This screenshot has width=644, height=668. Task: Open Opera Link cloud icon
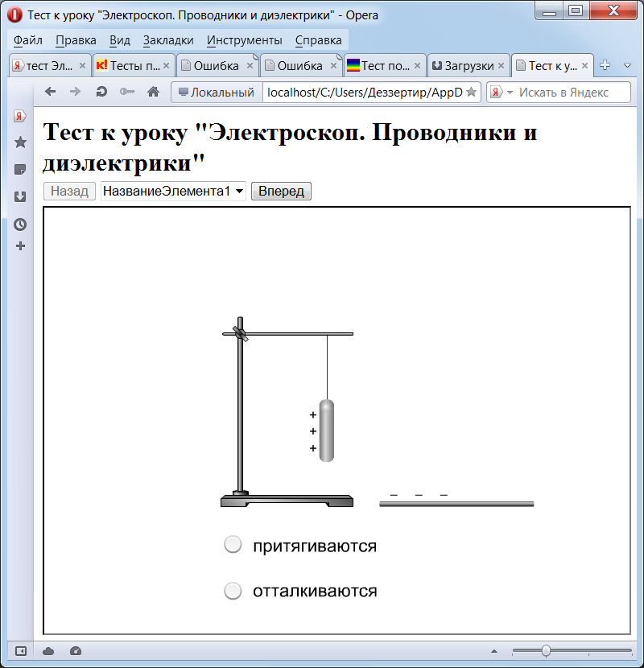pos(48,651)
